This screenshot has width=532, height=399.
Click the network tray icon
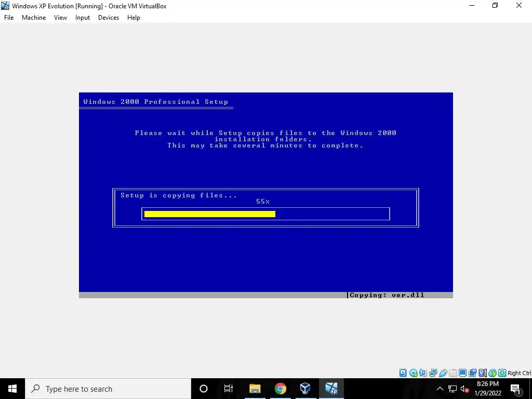pos(453,389)
